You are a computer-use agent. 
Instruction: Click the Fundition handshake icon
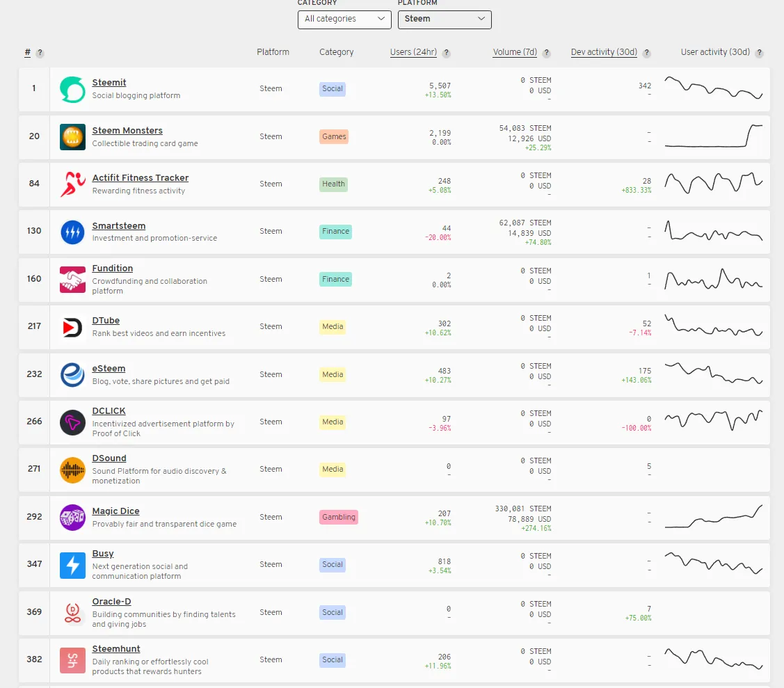tap(72, 280)
